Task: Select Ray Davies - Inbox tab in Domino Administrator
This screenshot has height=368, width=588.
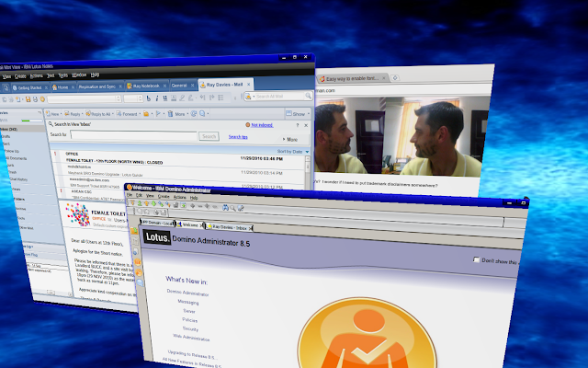Action: (x=229, y=227)
